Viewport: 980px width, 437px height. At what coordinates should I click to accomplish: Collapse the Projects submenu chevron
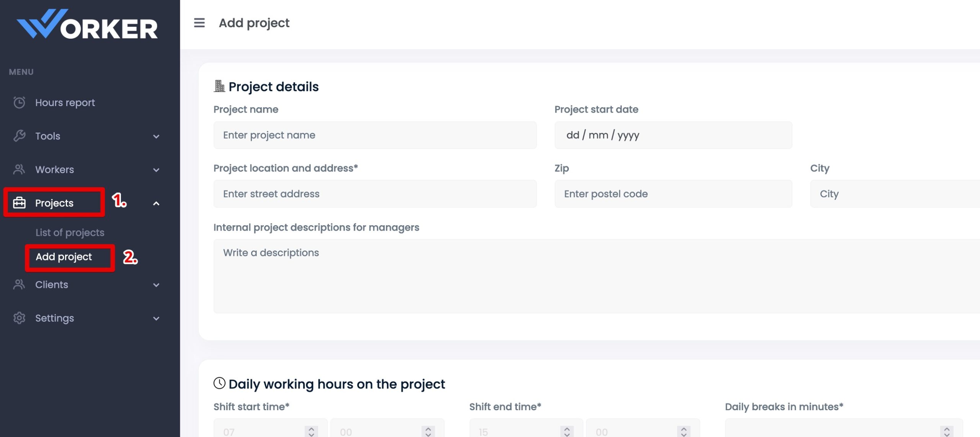click(x=156, y=203)
